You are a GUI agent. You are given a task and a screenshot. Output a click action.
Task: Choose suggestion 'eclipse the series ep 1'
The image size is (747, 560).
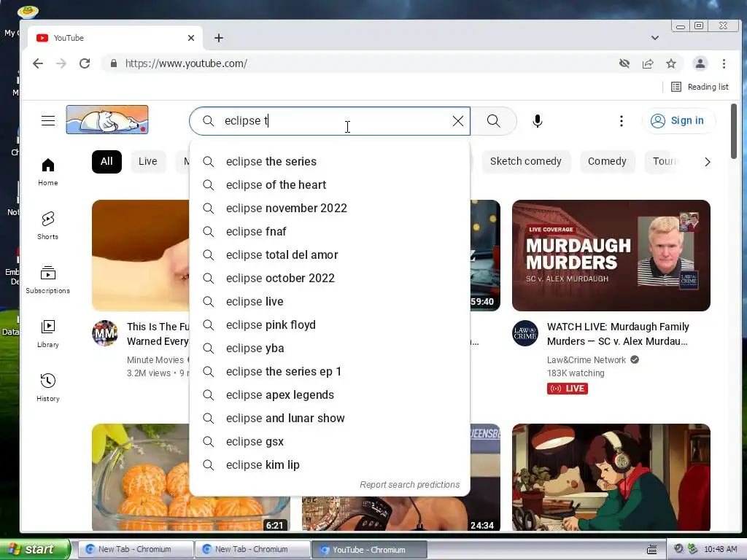pos(330,371)
